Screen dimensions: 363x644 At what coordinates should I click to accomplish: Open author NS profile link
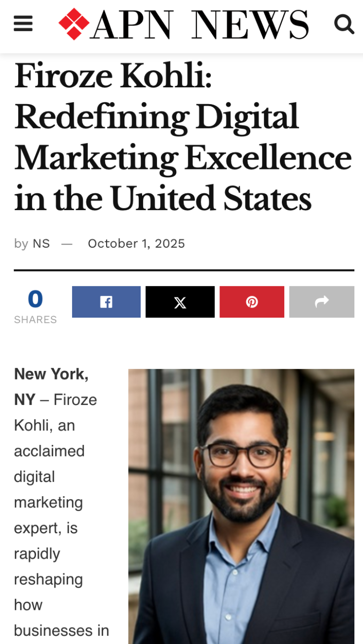pyautogui.click(x=41, y=244)
